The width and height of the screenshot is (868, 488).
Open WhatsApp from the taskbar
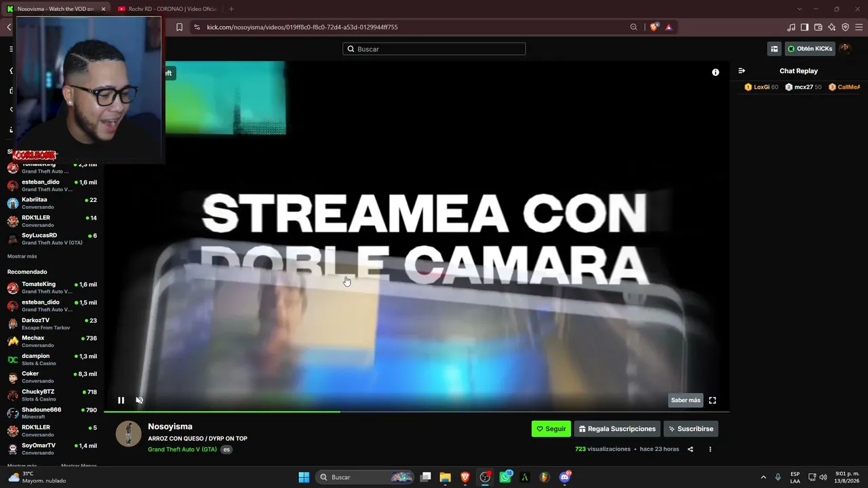[x=505, y=477]
